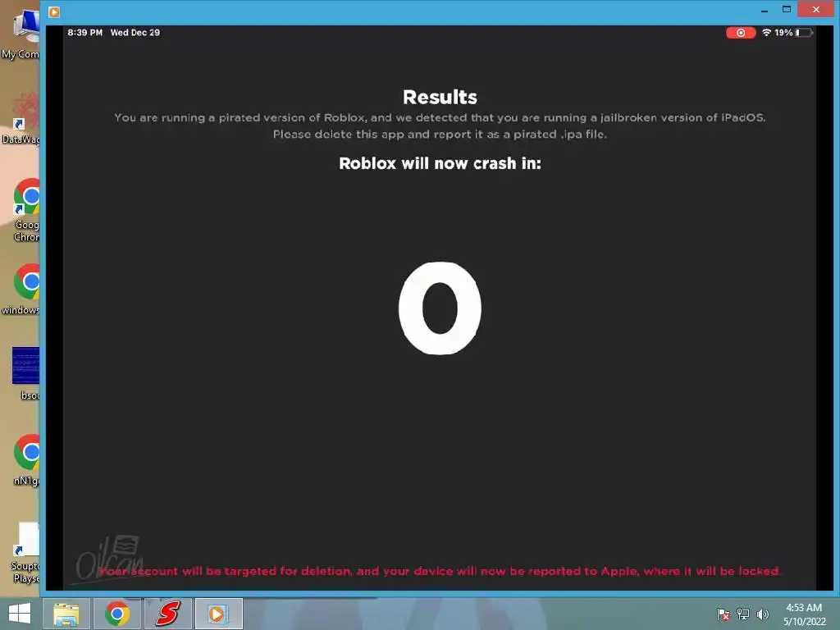Open the Action Center flag tray icon
Viewport: 840px width, 630px height.
[724, 614]
